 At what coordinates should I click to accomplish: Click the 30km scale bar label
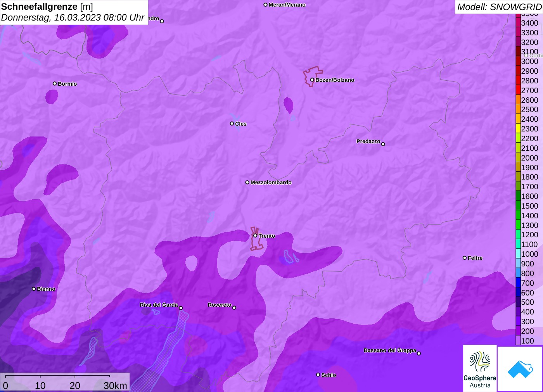point(115,385)
